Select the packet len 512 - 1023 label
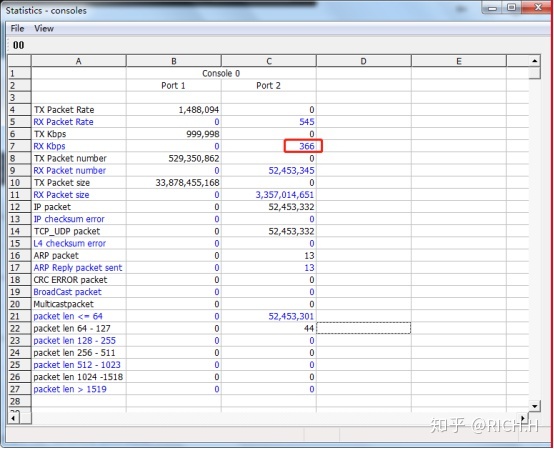 tap(77, 365)
